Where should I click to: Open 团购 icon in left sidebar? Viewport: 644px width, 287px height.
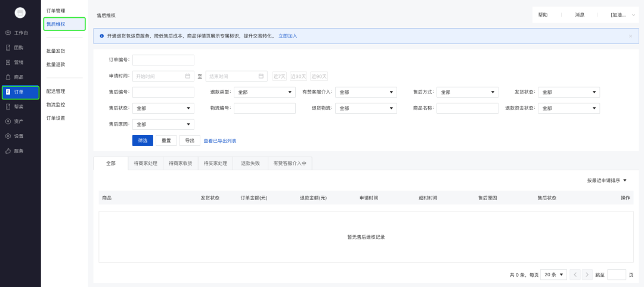pos(8,48)
